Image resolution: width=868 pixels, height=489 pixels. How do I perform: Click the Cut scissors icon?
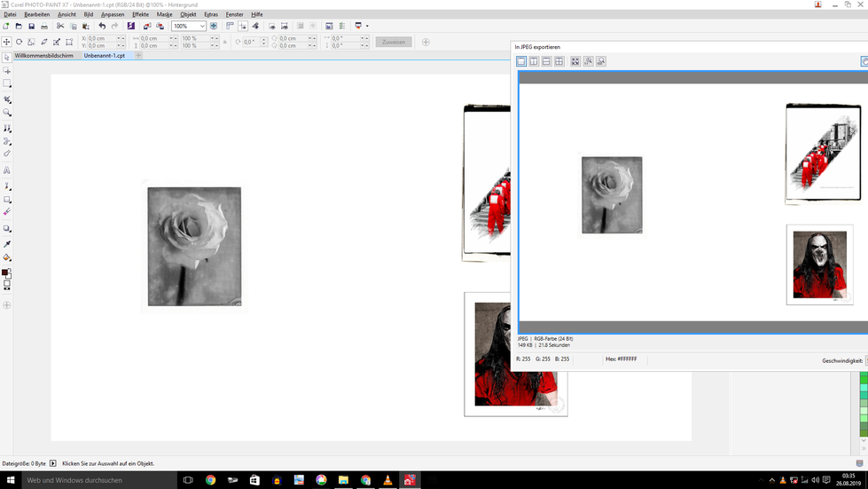60,26
